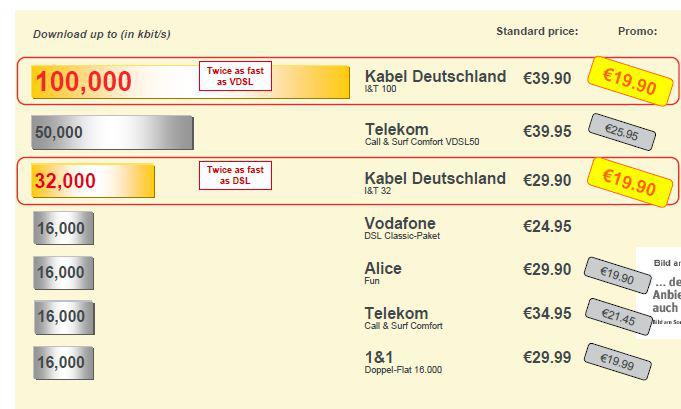Open the Vodafone DSL Classic-Paket offer
The image size is (681, 409).
click(x=401, y=227)
